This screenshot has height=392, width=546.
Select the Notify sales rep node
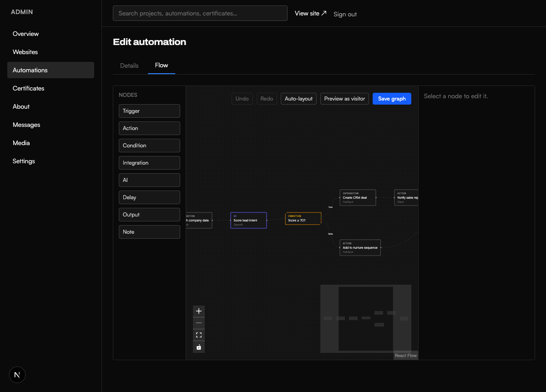pyautogui.click(x=406, y=197)
